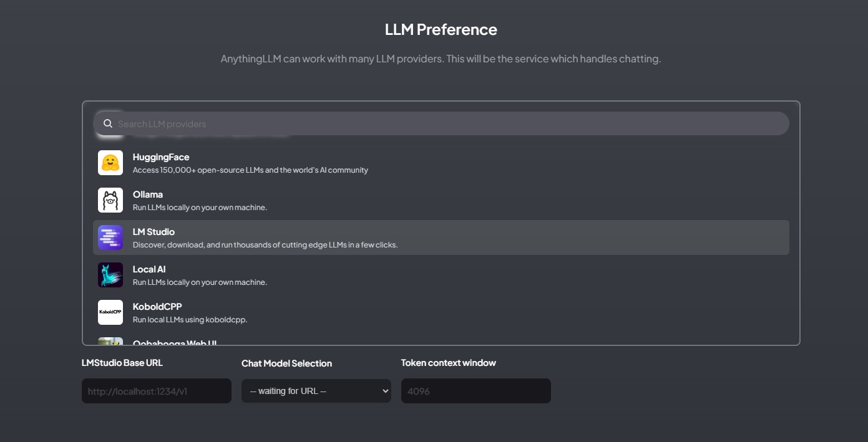Click the Ollama llama logo icon

pos(110,200)
